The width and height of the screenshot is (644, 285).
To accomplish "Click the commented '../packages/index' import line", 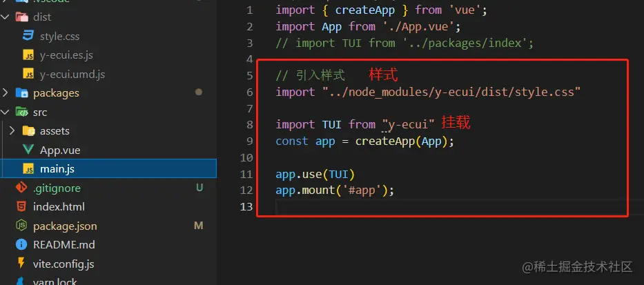I will [x=404, y=43].
